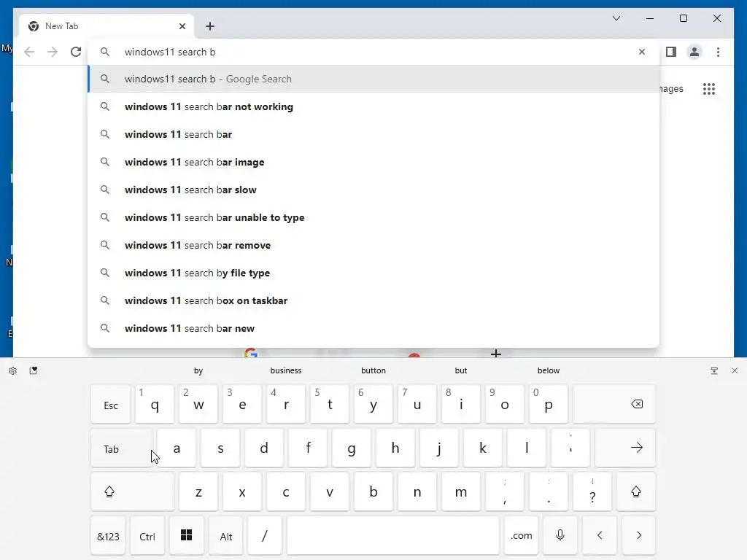Choose 'windows 11 search bar unable to type'

pyautogui.click(x=374, y=217)
